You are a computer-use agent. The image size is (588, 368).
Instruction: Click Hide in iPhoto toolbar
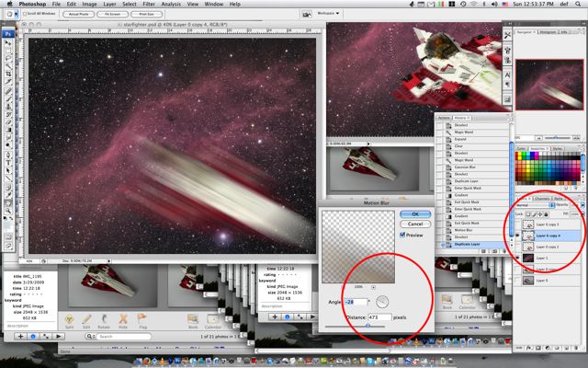point(123,321)
